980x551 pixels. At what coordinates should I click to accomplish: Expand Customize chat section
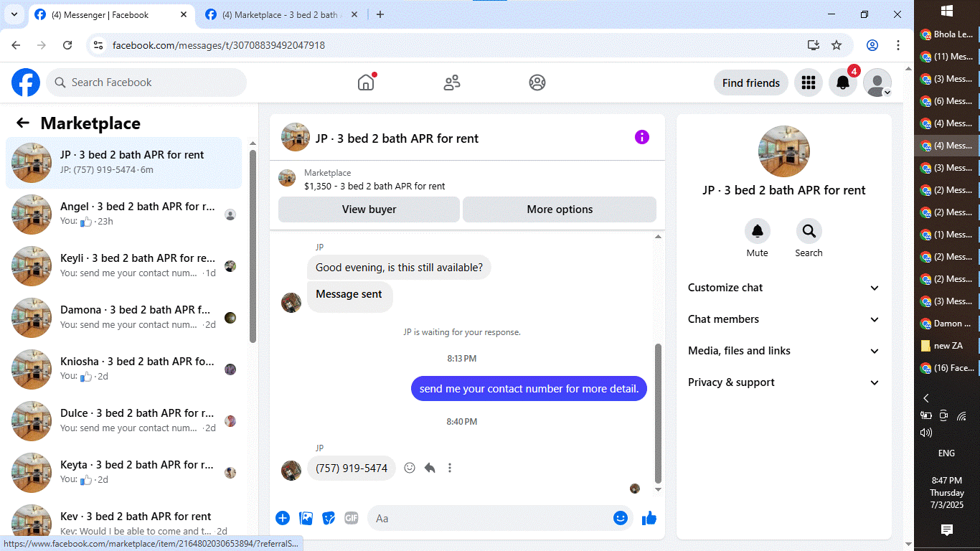[784, 288]
